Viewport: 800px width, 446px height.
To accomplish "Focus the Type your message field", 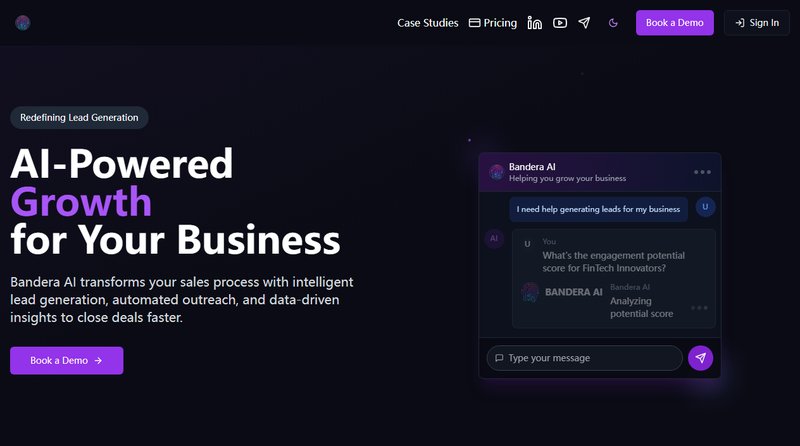I will [x=584, y=358].
